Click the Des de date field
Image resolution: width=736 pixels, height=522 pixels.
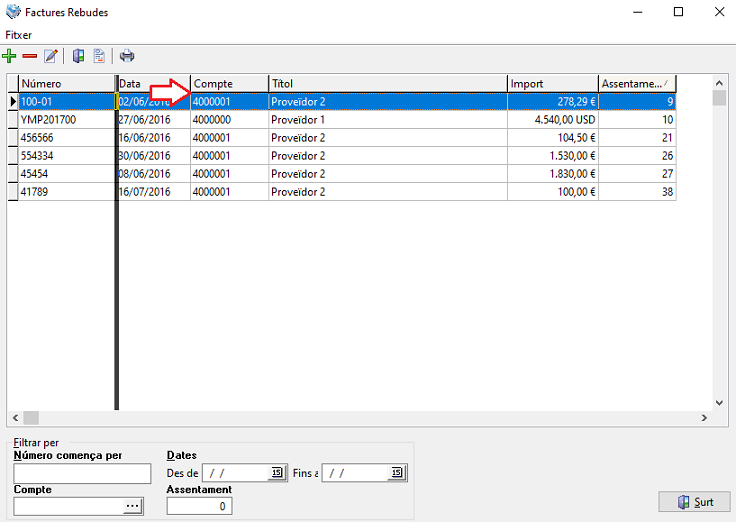[236, 473]
